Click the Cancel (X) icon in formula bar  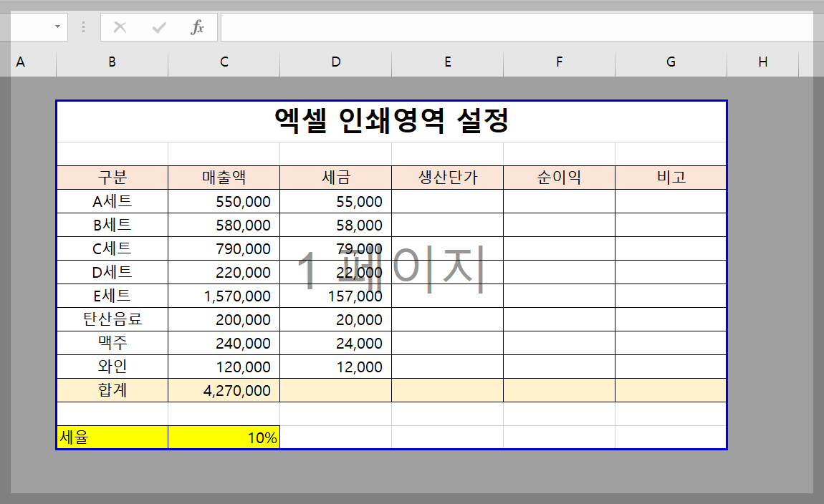point(120,26)
